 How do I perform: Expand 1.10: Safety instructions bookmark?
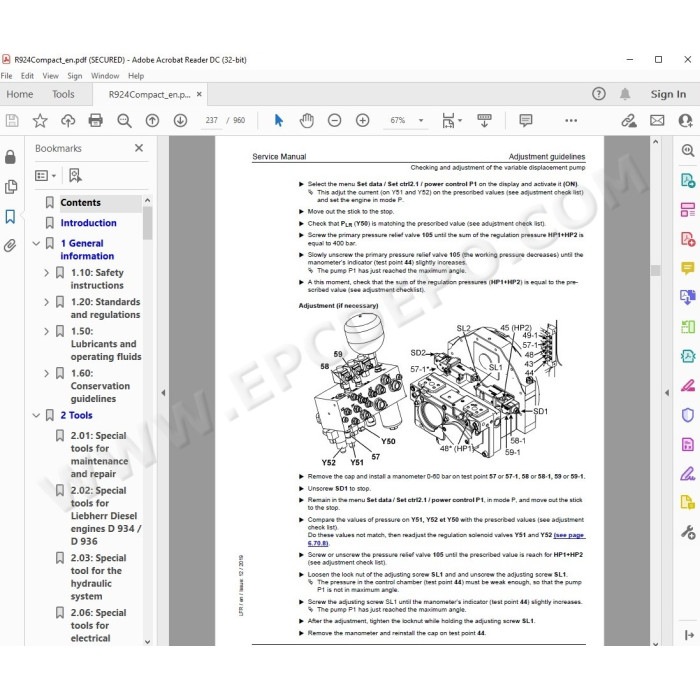pyautogui.click(x=46, y=273)
